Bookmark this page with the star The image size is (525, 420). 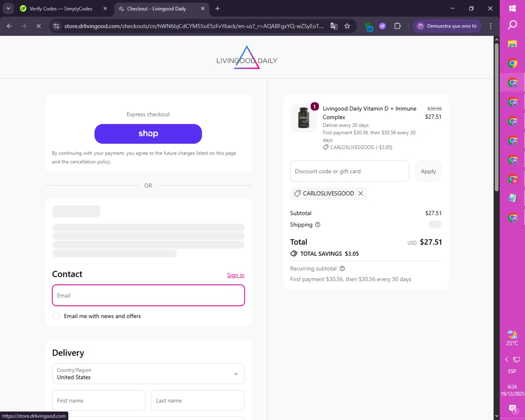coord(347,26)
